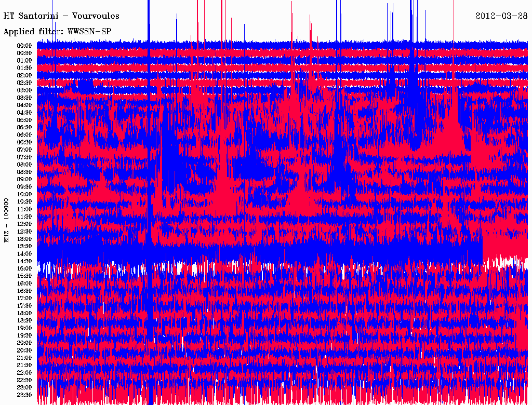Click the 00:00 time label
Screen dimensions: 532x405
[24, 46]
